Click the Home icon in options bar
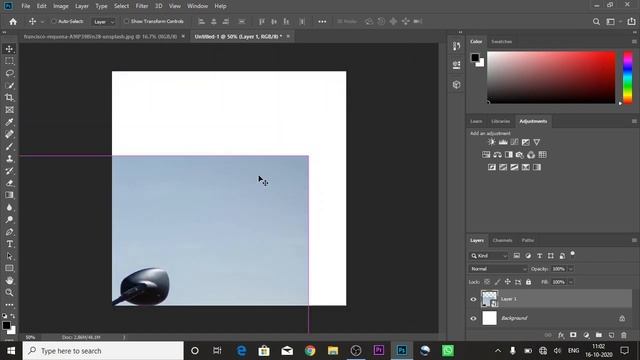 (13, 22)
